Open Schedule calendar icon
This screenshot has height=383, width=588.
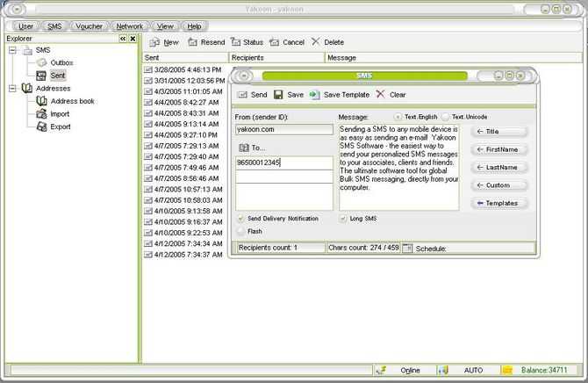(407, 249)
